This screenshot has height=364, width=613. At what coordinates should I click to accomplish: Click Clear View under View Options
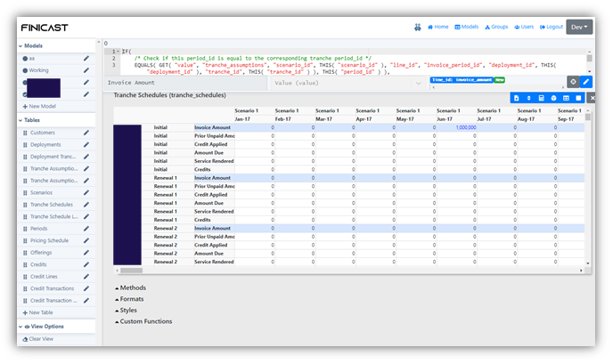point(38,339)
